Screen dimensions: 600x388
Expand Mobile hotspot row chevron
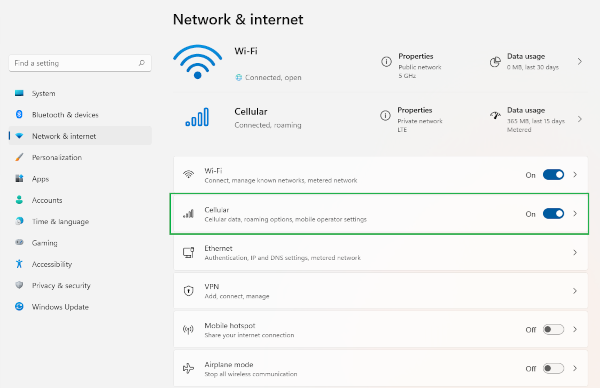(575, 329)
